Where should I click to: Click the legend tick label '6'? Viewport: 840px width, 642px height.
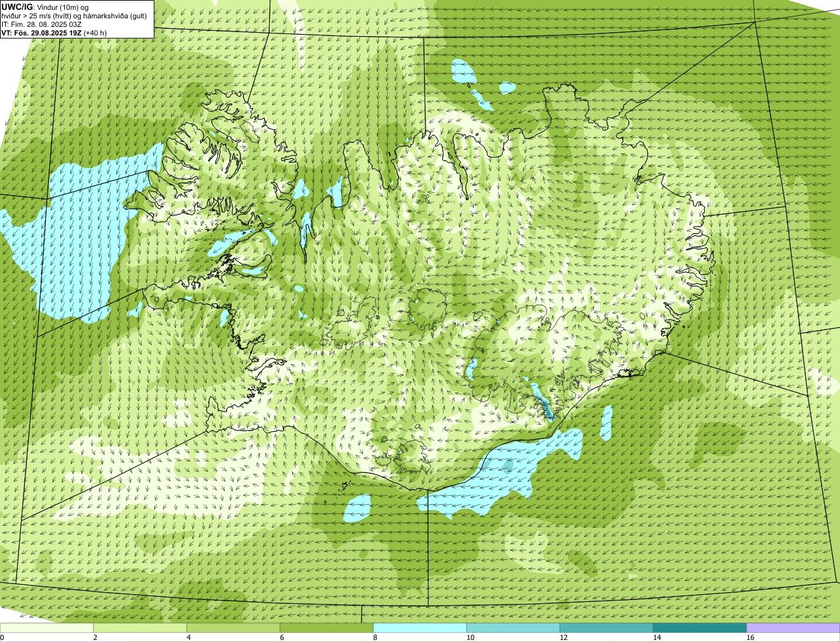(x=282, y=637)
